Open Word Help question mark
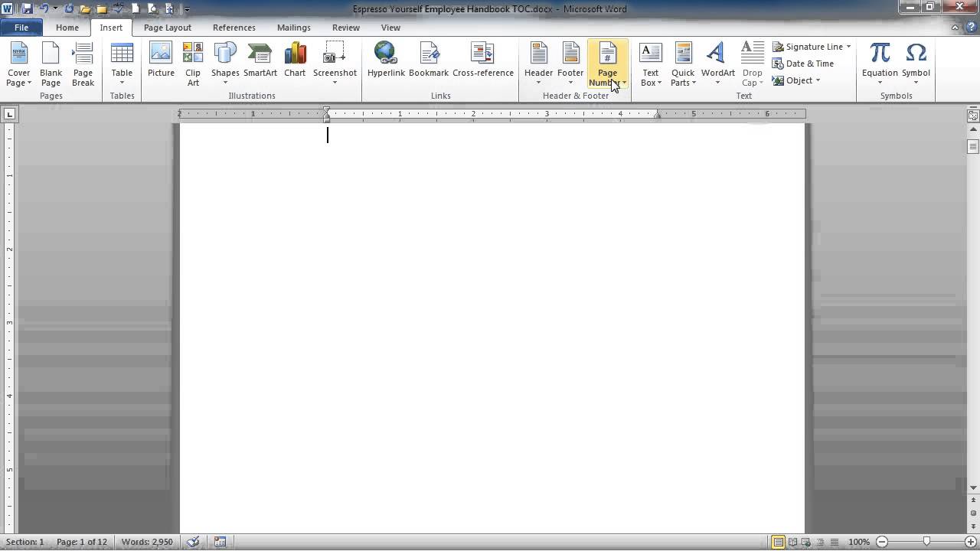This screenshot has height=551, width=980. point(971,28)
